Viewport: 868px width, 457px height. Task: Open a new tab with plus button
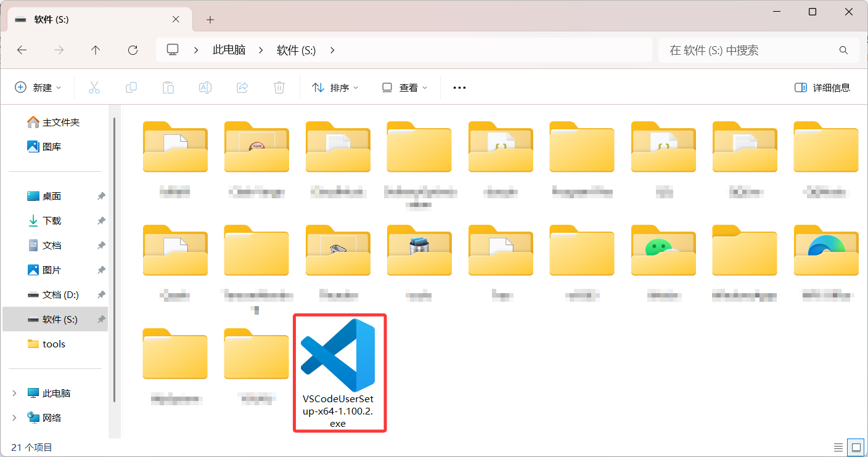coord(210,20)
